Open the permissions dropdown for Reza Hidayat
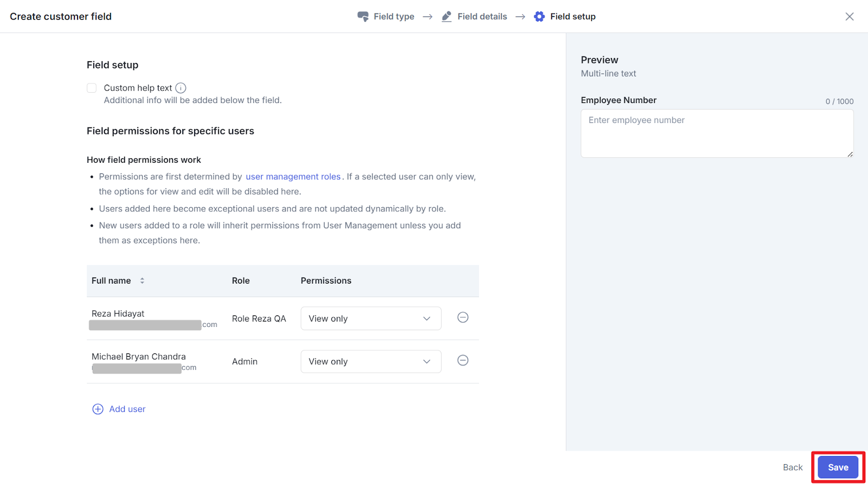The width and height of the screenshot is (868, 488). click(371, 319)
